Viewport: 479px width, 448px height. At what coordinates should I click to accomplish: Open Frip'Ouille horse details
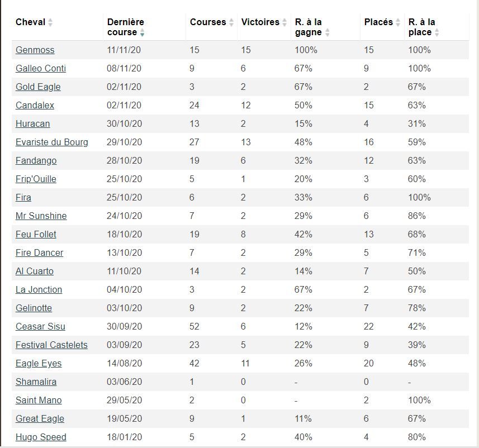pyautogui.click(x=36, y=179)
